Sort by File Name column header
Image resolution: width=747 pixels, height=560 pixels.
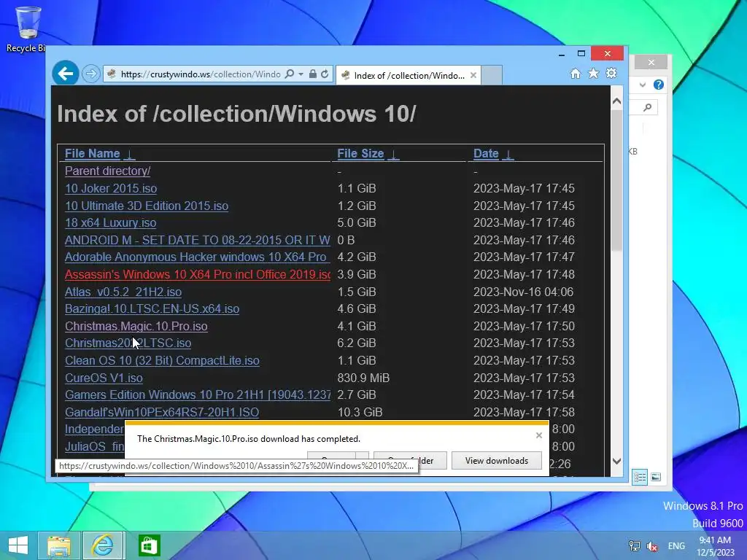tap(93, 153)
